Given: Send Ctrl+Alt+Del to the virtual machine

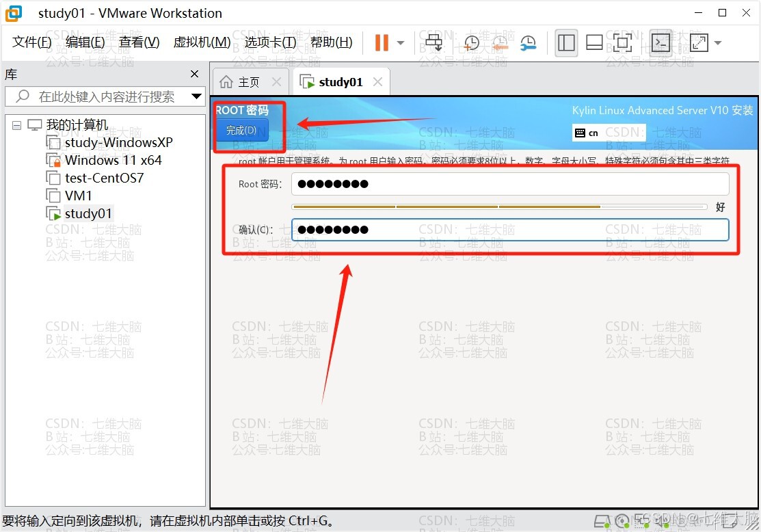Looking at the screenshot, I should [433, 42].
